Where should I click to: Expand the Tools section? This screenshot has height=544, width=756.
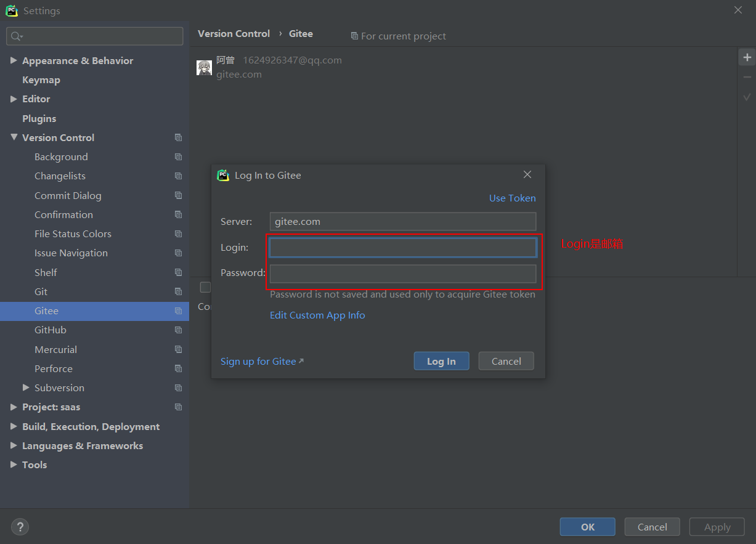point(14,465)
